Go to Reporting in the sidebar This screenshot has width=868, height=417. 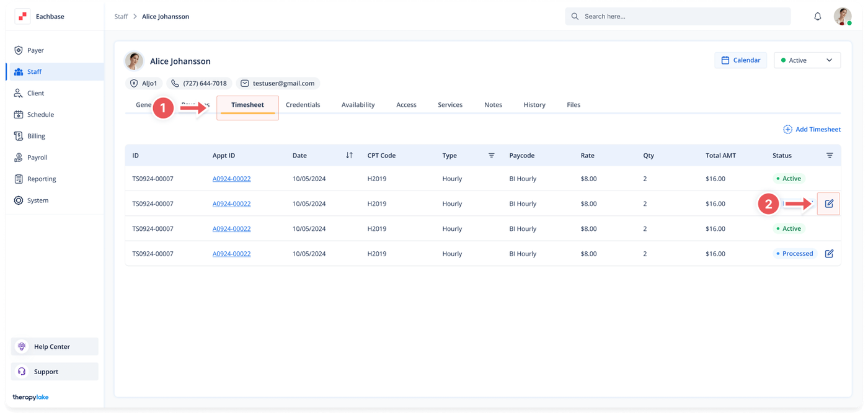41,179
